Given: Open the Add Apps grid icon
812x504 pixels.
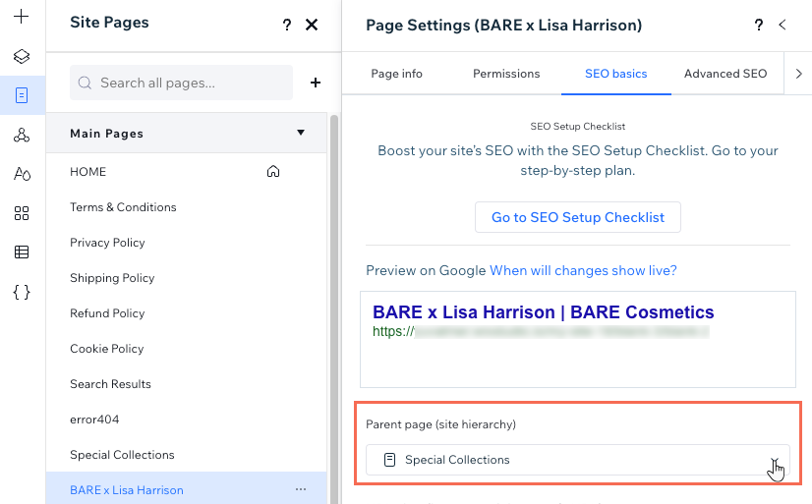Looking at the screenshot, I should (22, 213).
